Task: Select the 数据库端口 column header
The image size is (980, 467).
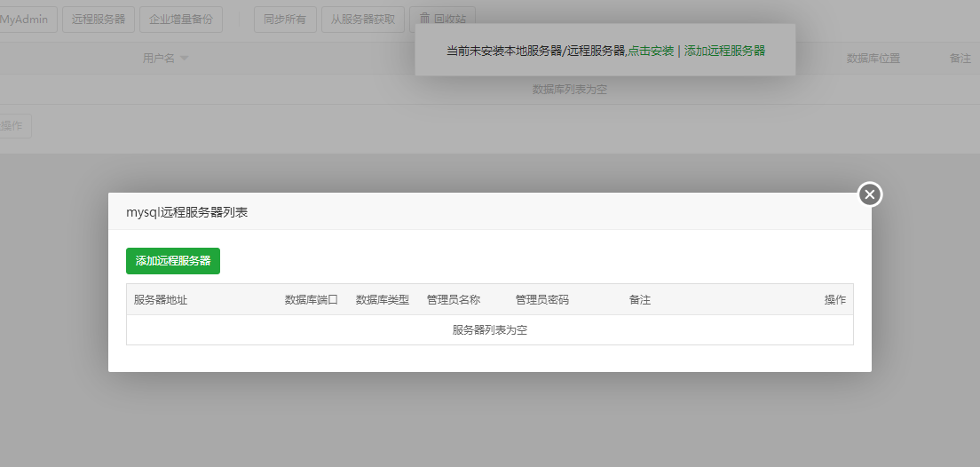Action: 312,299
